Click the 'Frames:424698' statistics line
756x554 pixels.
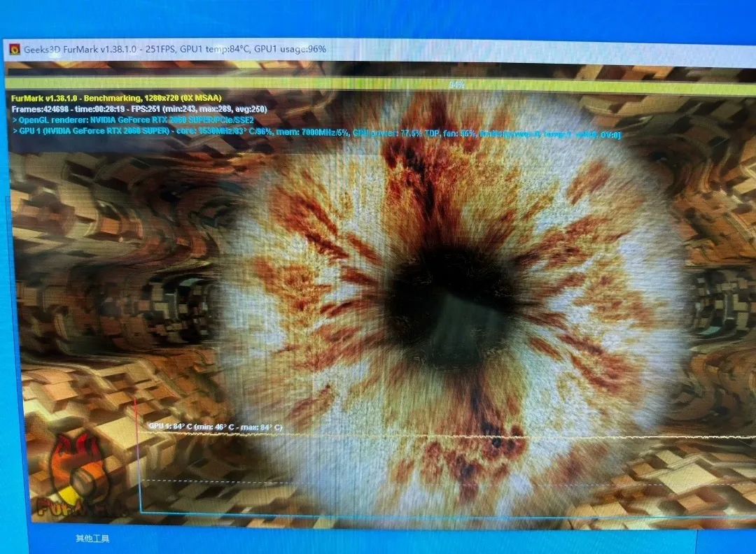click(x=139, y=109)
